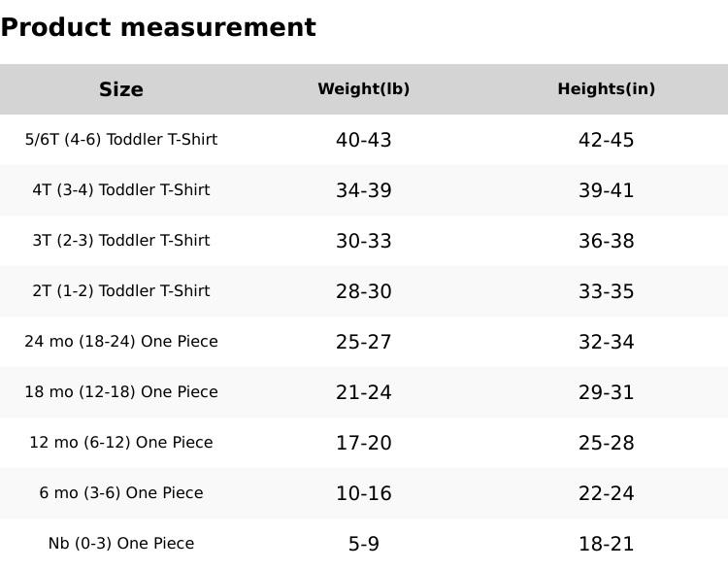Select 2T (1-2) Toddler T-Shirt label
The width and height of the screenshot is (728, 569).
tap(121, 291)
